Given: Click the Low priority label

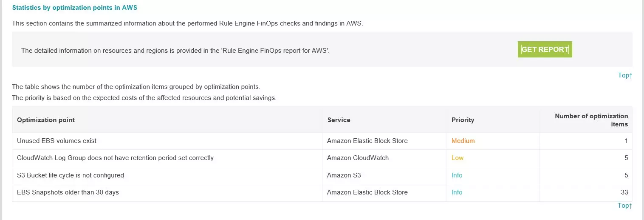Looking at the screenshot, I should [x=457, y=158].
